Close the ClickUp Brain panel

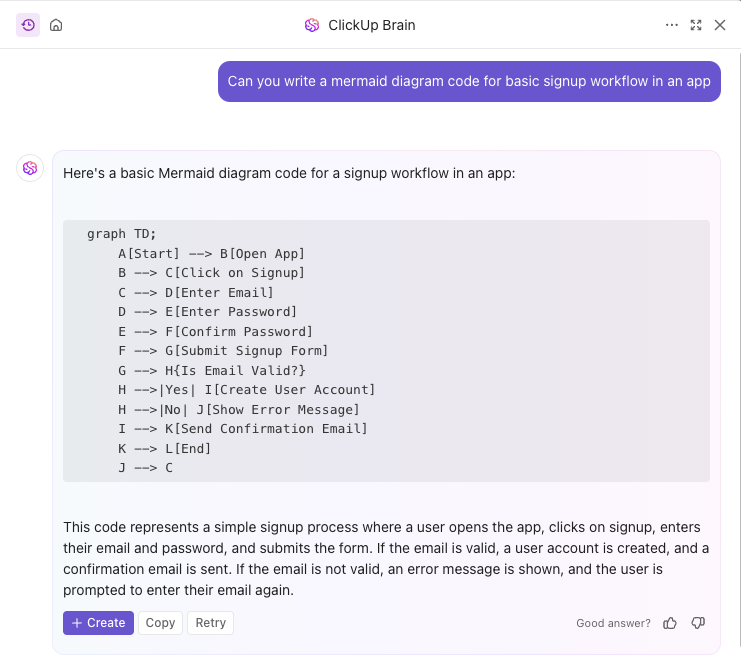tap(720, 25)
